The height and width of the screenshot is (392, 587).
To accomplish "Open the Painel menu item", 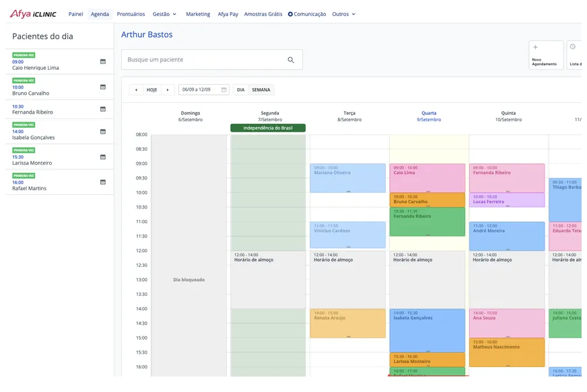I will [75, 14].
